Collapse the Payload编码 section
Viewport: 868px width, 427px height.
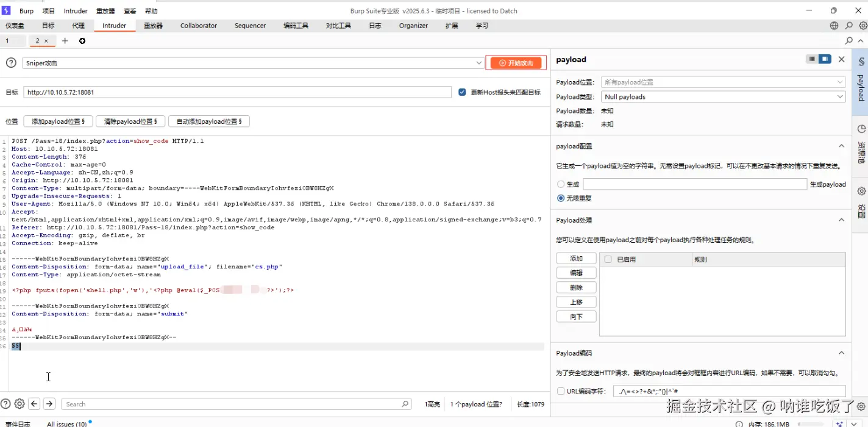pyautogui.click(x=841, y=353)
